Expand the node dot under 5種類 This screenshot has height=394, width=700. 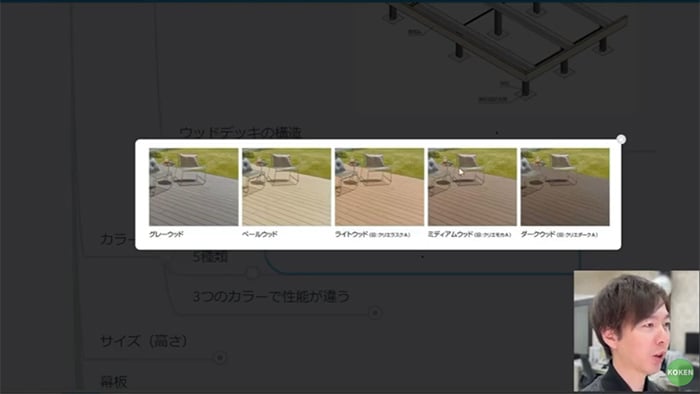252,272
